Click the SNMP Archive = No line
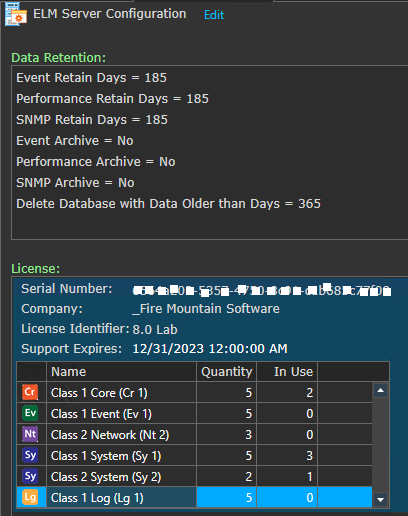This screenshot has height=516, width=408. [75, 183]
